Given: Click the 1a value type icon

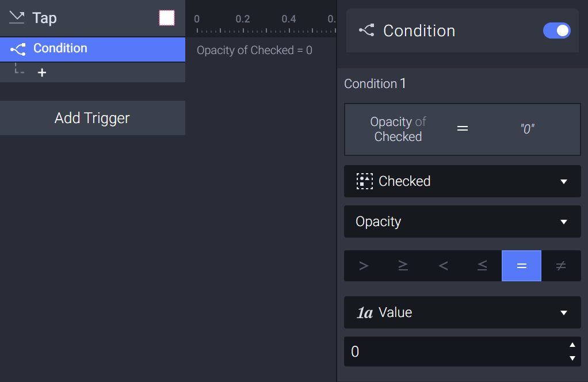Looking at the screenshot, I should point(365,312).
